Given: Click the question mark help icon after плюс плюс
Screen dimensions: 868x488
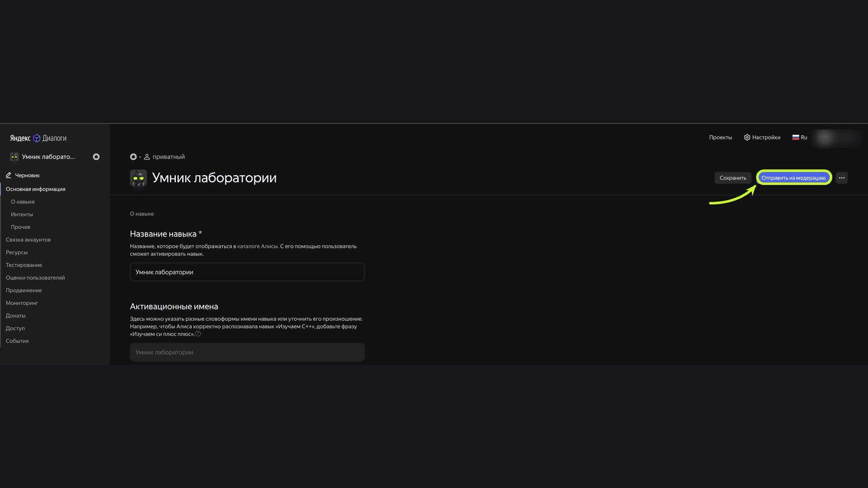Looking at the screenshot, I should tap(198, 334).
